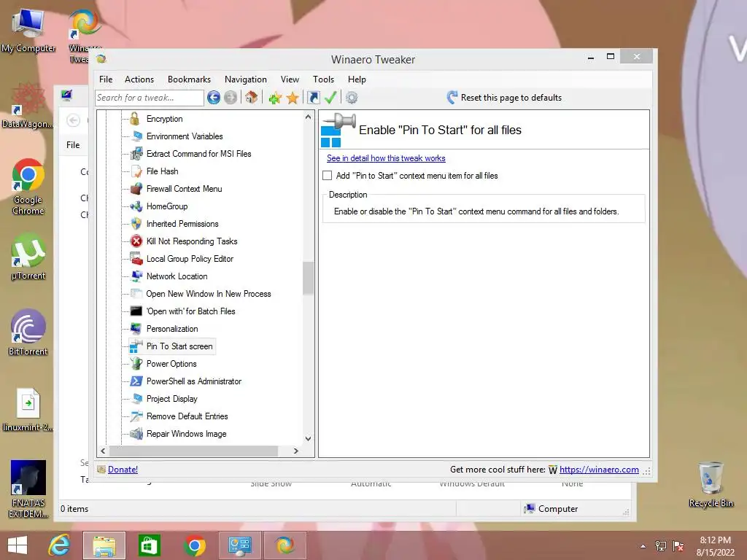Enable Add 'Pin to Start' context menu checkbox

click(x=328, y=176)
